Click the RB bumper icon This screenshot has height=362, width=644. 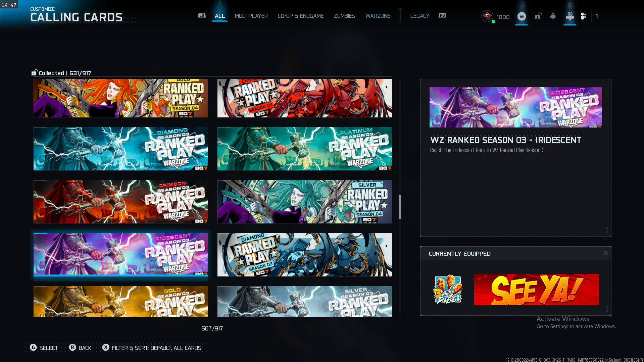[442, 15]
